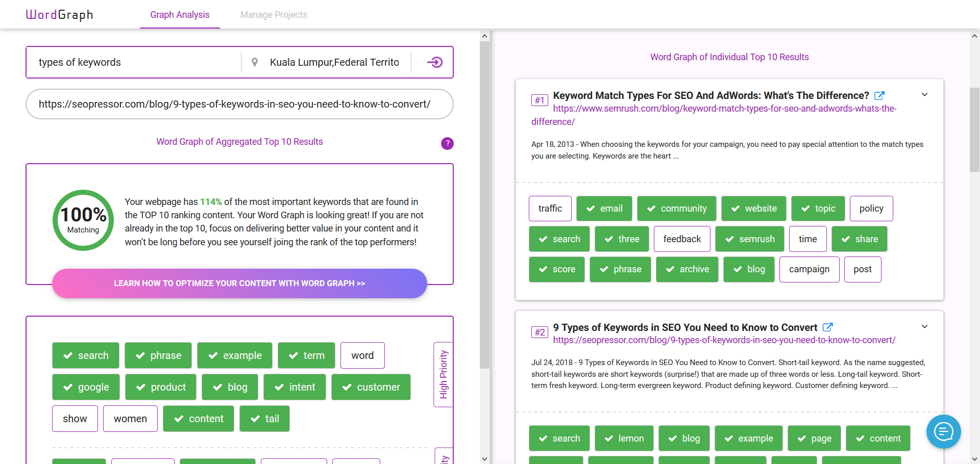Click right panel scroll-up arrow
980x464 pixels.
click(974, 36)
